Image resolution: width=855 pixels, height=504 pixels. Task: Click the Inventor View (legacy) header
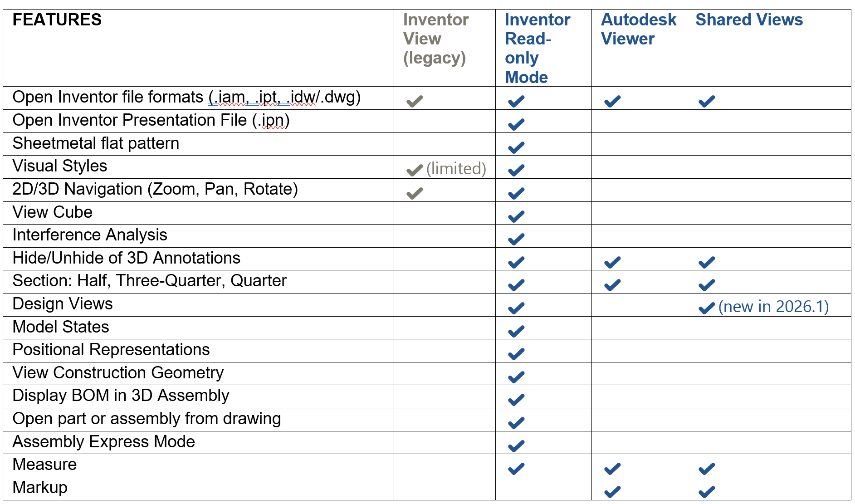point(435,39)
